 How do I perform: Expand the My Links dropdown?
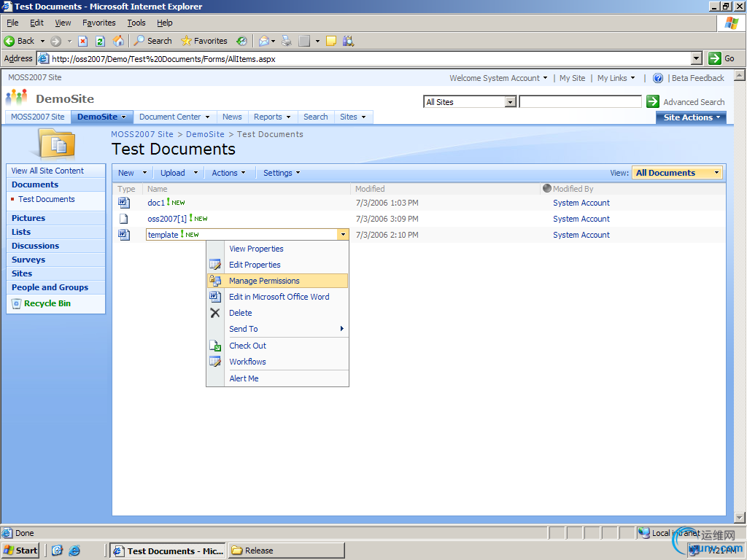point(616,78)
